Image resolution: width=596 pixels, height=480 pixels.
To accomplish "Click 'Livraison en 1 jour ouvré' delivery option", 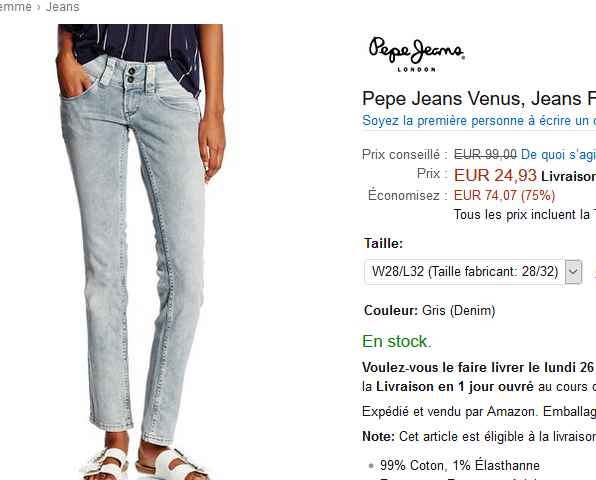I will 455,387.
